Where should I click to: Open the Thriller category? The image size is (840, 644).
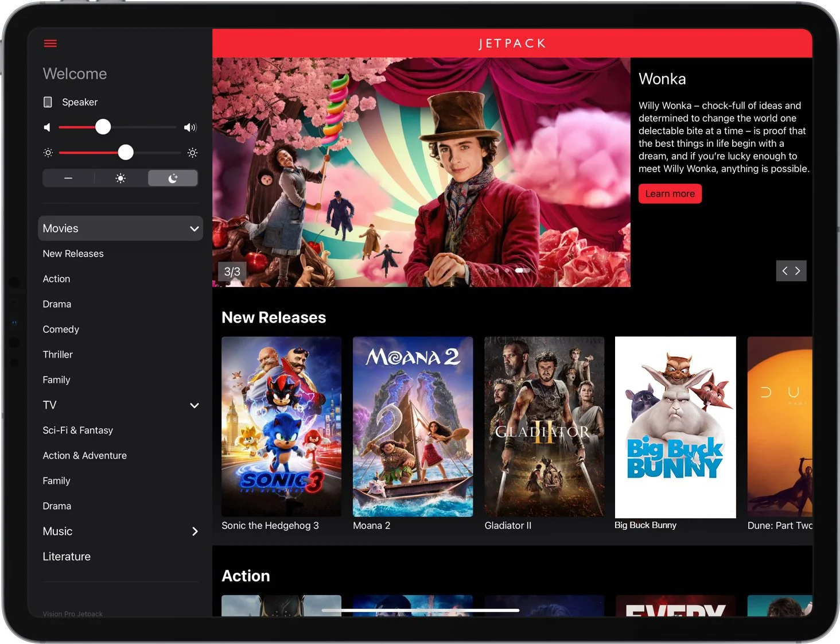57,355
